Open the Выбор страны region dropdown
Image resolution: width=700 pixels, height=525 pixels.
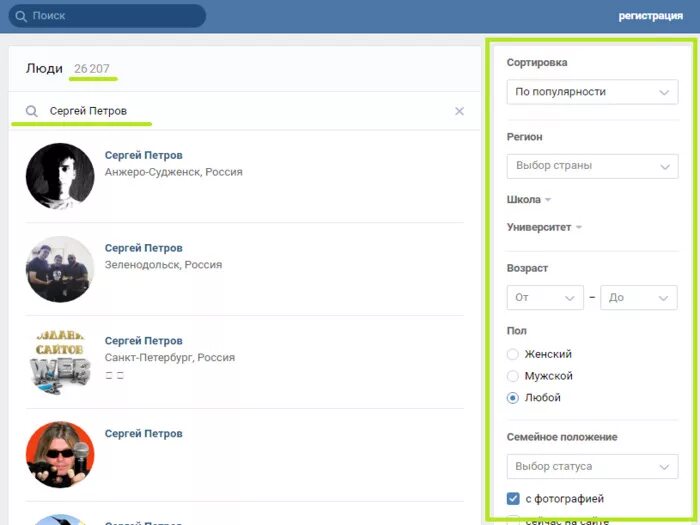click(592, 166)
